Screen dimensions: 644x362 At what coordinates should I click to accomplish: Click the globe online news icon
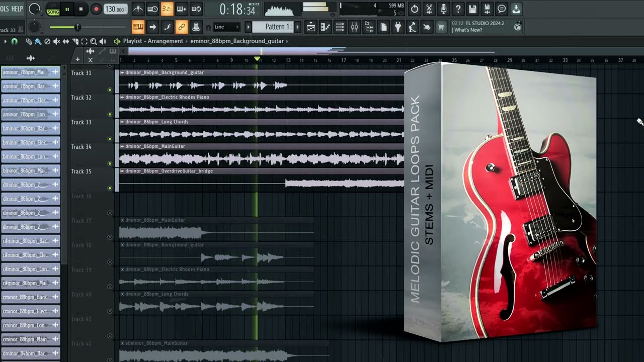tap(517, 27)
